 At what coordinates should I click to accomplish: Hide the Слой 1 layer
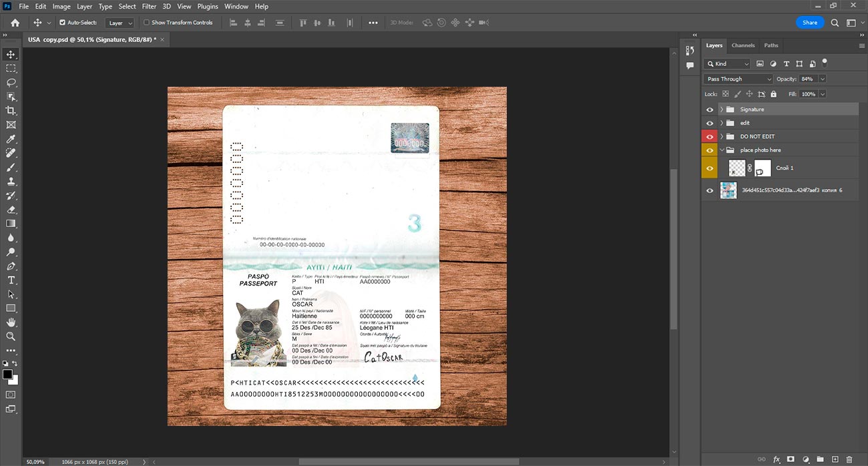click(710, 168)
